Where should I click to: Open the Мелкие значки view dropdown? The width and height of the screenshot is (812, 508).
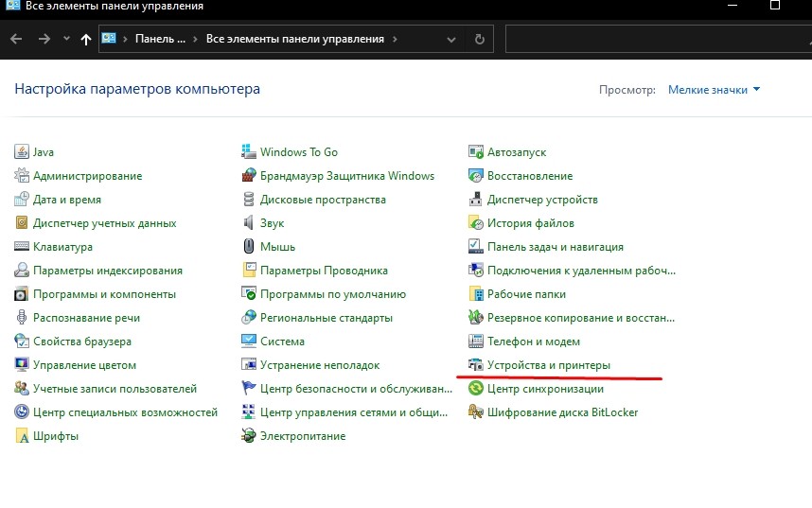715,90
